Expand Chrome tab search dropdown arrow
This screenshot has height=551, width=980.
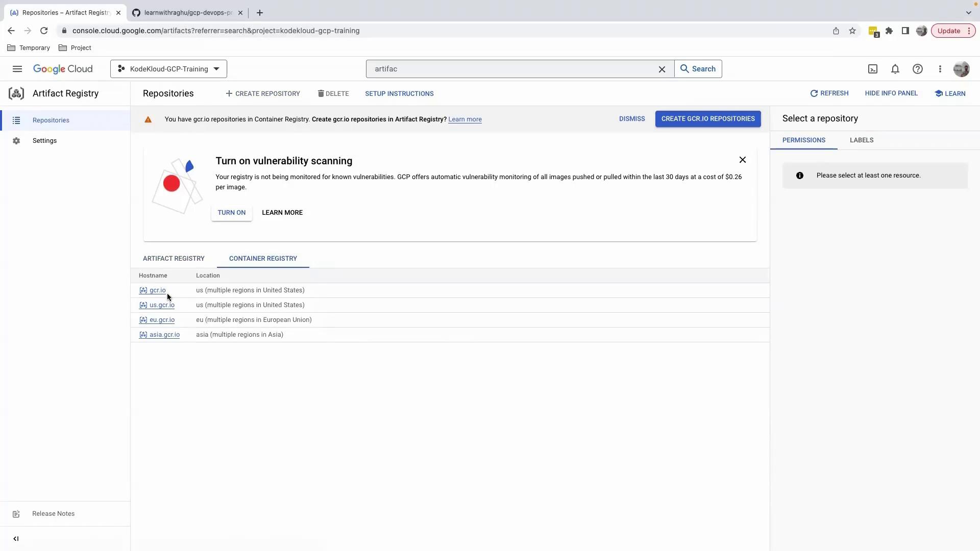(x=969, y=13)
